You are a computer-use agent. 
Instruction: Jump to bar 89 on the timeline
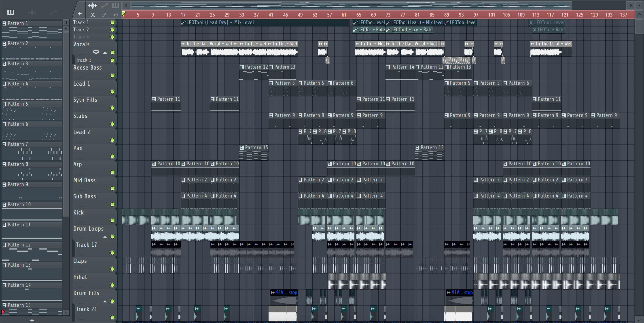[x=447, y=15]
